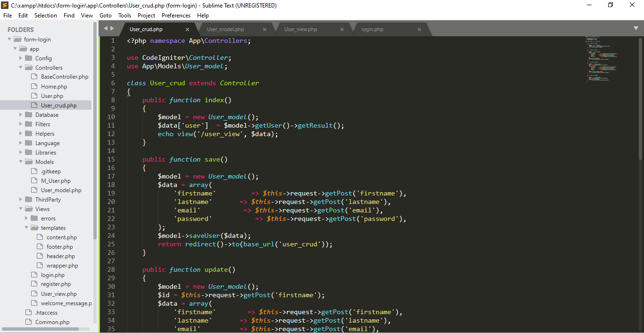The image size is (644, 333).
Task: Expand the Helpers folder
Action: [x=21, y=134]
